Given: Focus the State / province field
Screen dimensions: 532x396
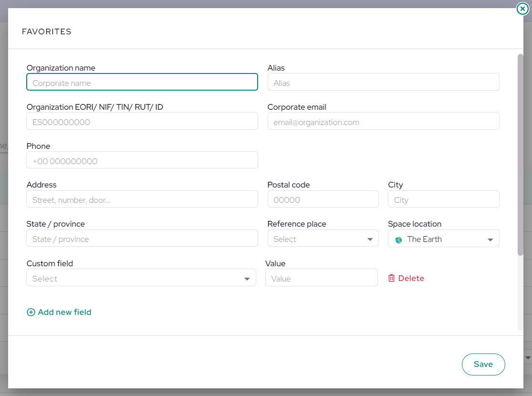Looking at the screenshot, I should (x=142, y=238).
